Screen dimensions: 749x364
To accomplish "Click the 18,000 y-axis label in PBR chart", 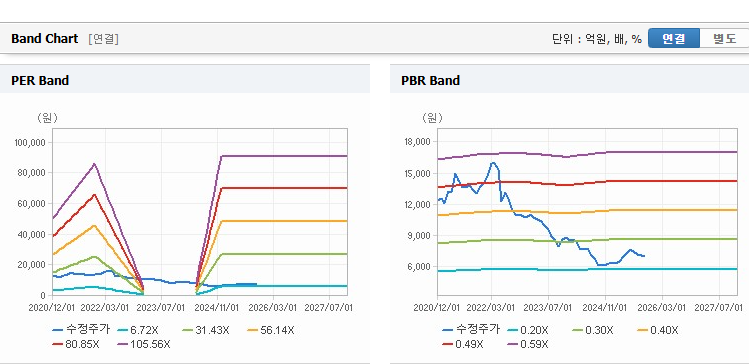I will pyautogui.click(x=417, y=142).
